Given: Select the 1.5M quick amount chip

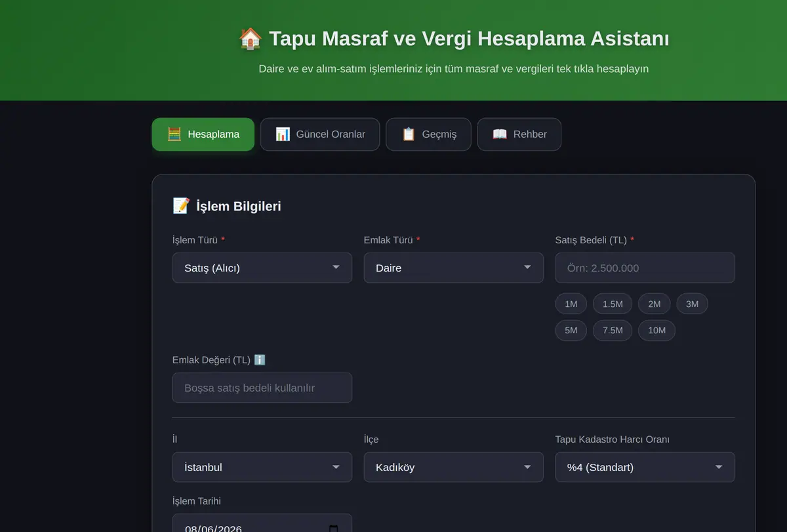Looking at the screenshot, I should click(x=613, y=304).
